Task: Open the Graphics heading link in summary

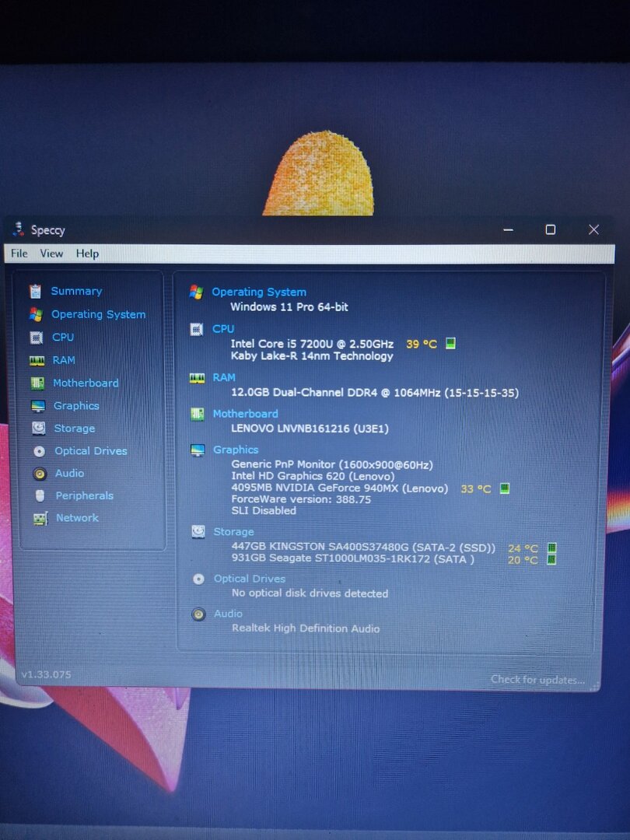Action: pyautogui.click(x=236, y=450)
